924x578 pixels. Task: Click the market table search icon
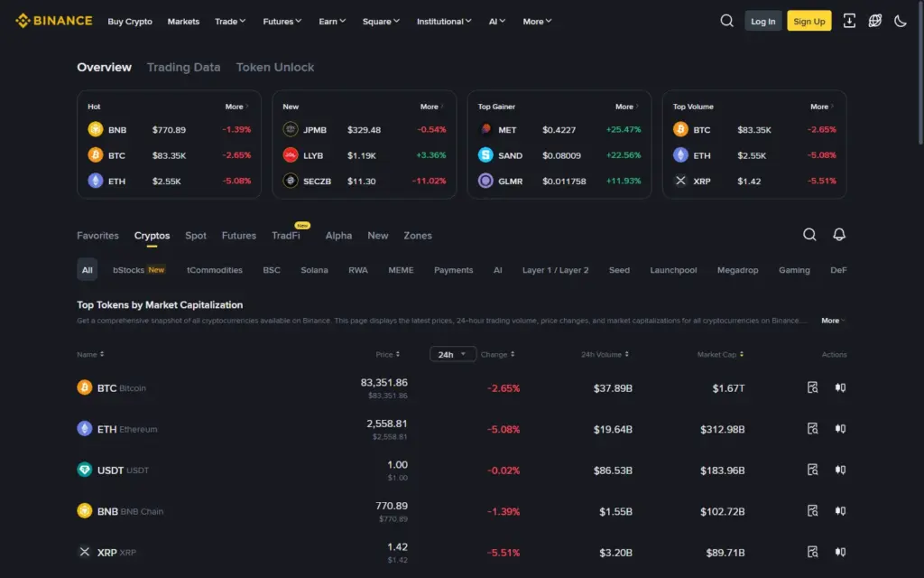(809, 235)
